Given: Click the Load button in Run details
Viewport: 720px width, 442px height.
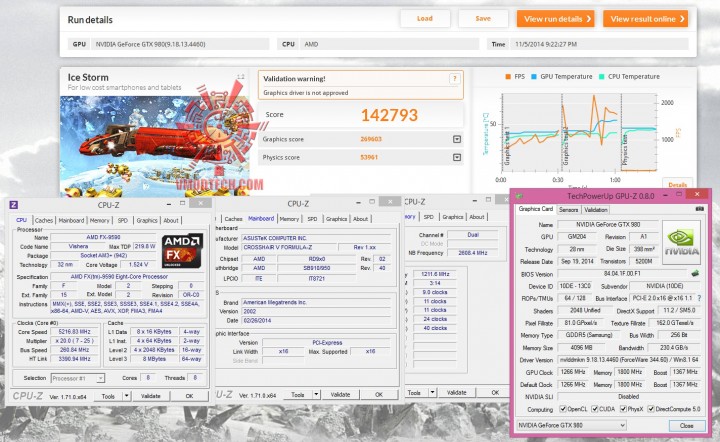Looking at the screenshot, I should click(425, 18).
